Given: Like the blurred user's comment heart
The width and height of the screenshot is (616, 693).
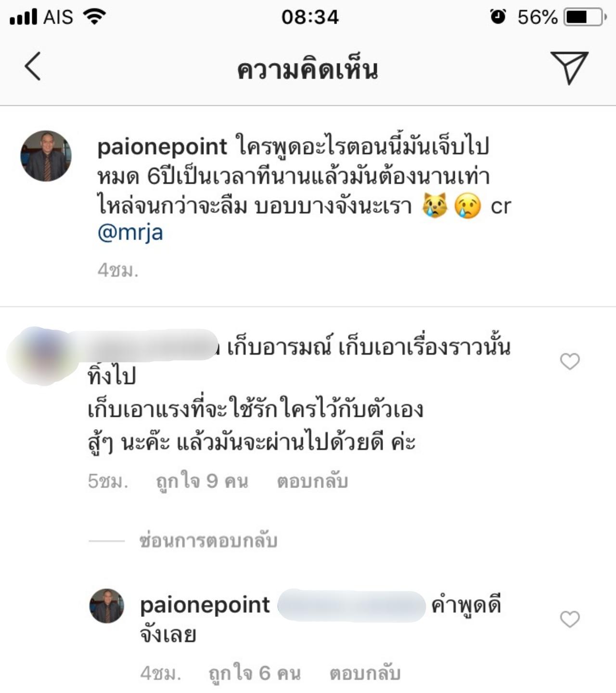Looking at the screenshot, I should [570, 361].
